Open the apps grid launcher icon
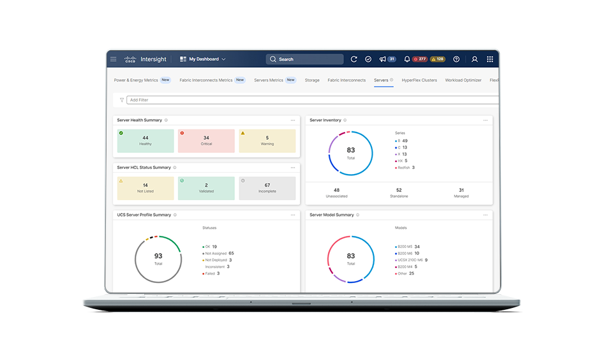Screen dimensions: 603x364 [x=490, y=59]
